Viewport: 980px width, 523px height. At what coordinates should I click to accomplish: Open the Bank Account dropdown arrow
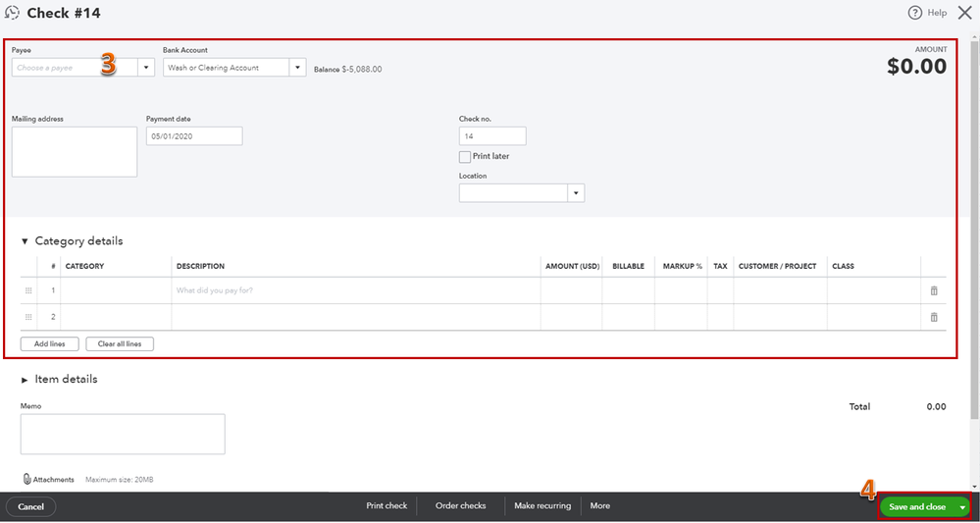click(x=297, y=68)
